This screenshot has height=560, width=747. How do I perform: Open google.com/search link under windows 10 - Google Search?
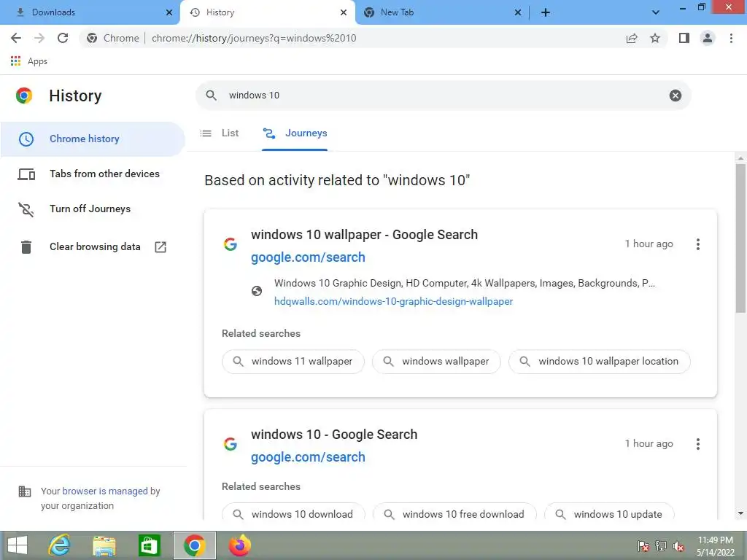[309, 457]
